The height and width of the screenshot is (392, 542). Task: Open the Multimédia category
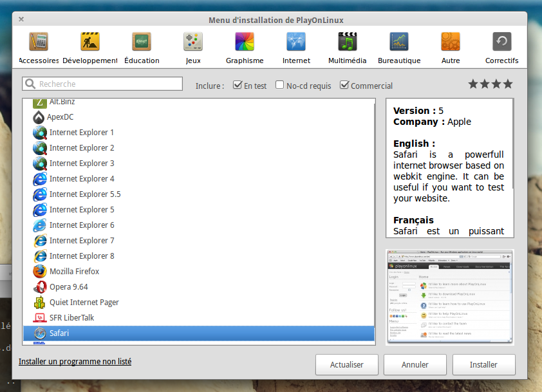click(x=347, y=48)
